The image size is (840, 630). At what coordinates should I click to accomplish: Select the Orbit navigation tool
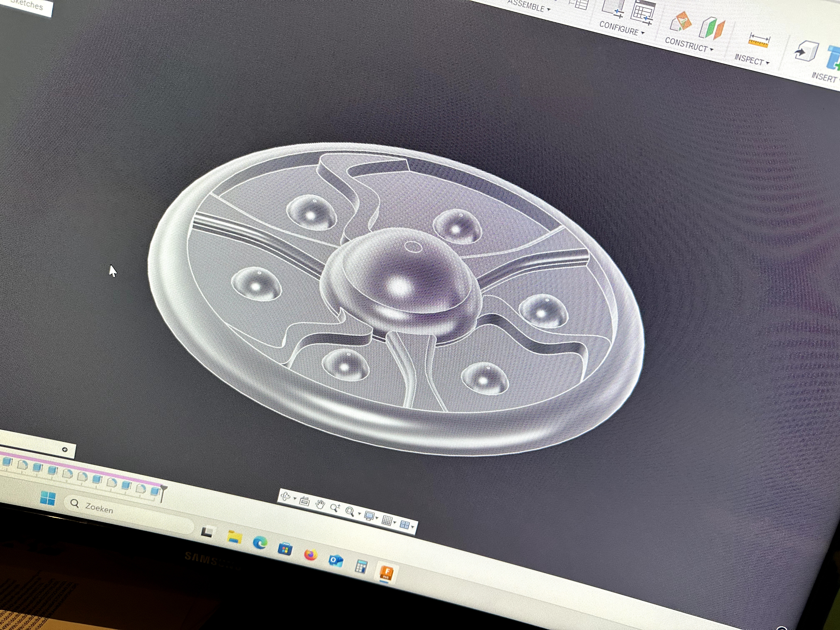(x=285, y=497)
